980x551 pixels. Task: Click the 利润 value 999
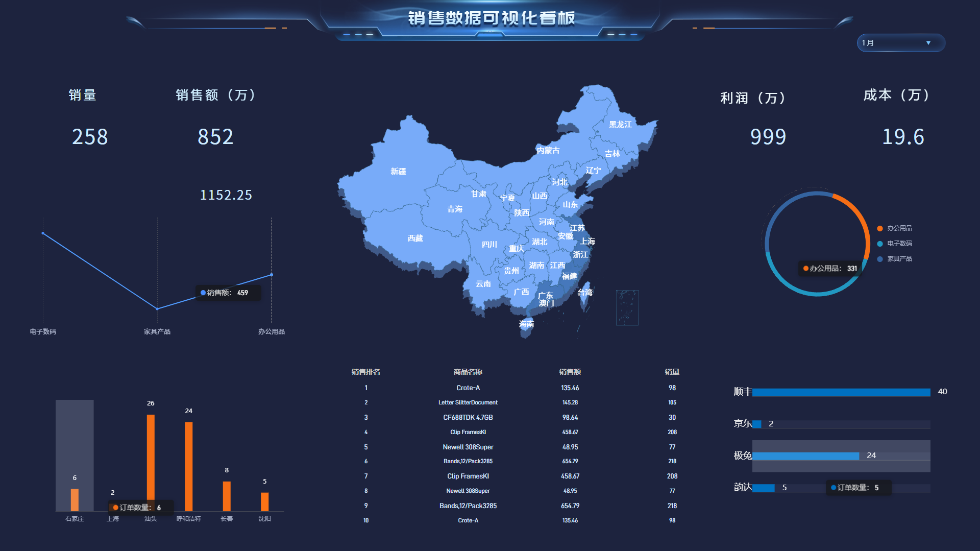(x=768, y=136)
